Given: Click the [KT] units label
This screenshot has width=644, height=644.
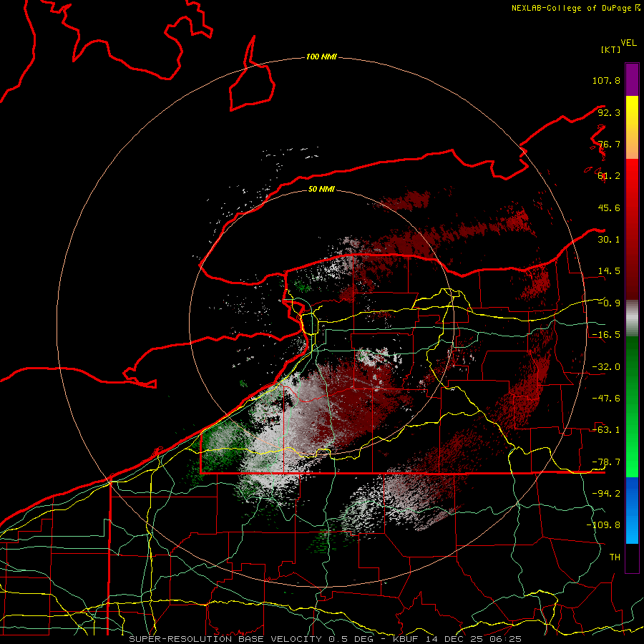Looking at the screenshot, I should pos(610,49).
